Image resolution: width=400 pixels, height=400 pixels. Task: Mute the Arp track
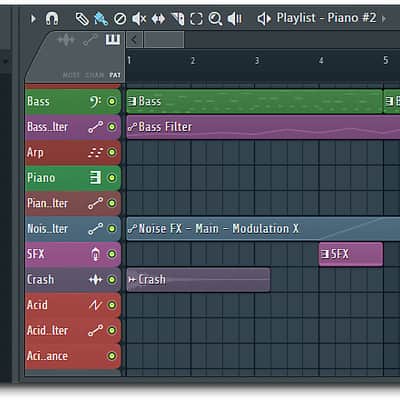coord(112,152)
